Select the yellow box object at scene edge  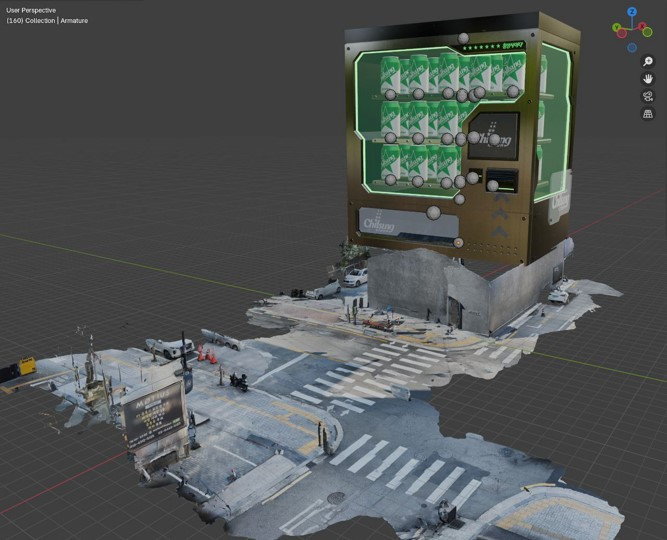point(27,366)
